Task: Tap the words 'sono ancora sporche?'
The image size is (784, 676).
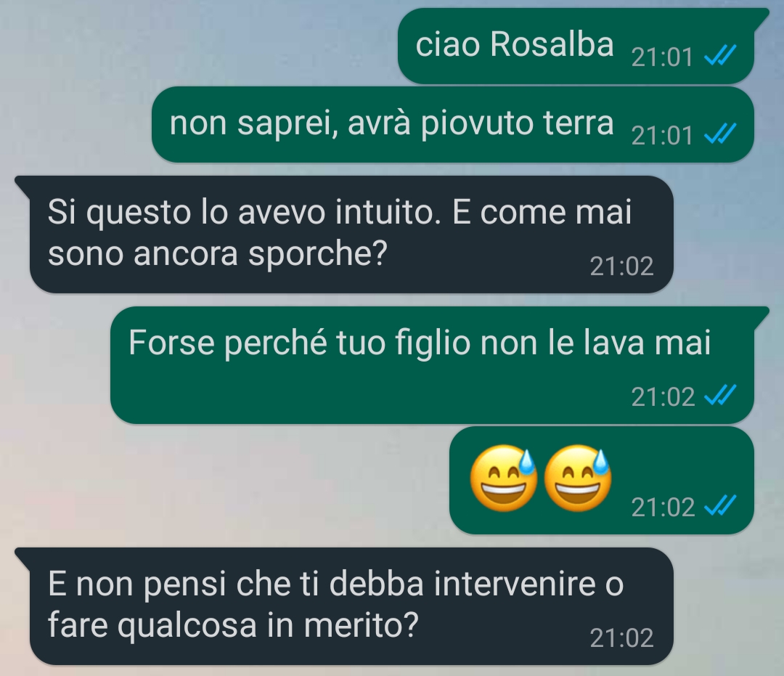Action: [x=218, y=254]
